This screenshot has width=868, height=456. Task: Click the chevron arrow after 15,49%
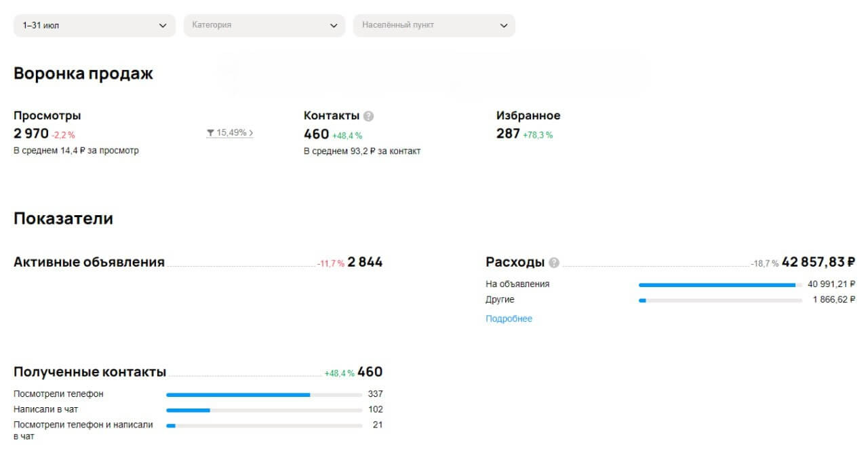click(251, 133)
